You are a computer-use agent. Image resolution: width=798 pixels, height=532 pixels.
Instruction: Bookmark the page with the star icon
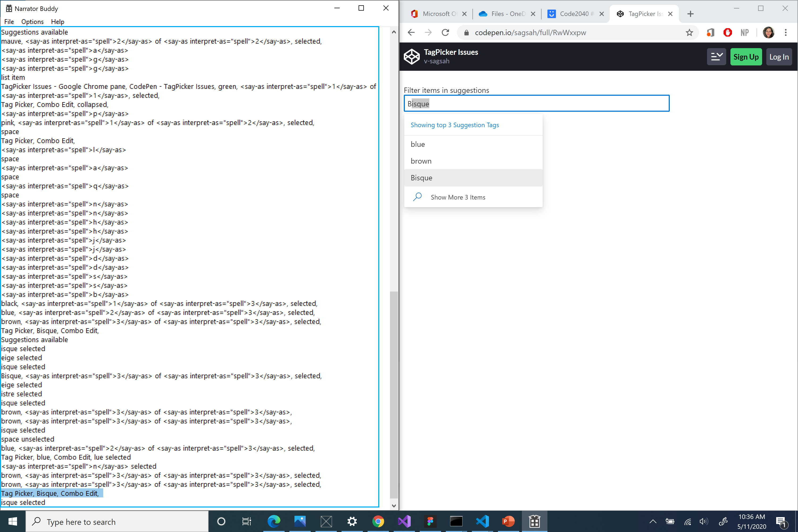point(689,32)
